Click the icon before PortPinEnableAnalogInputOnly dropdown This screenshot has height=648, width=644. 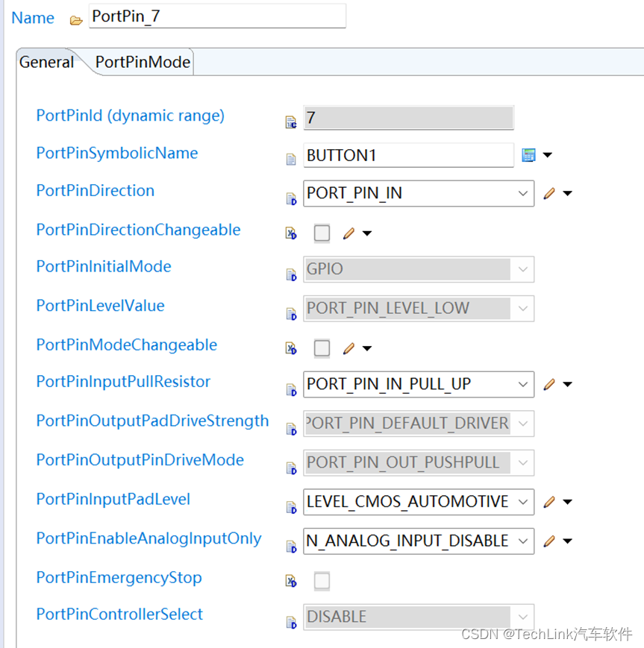292,547
